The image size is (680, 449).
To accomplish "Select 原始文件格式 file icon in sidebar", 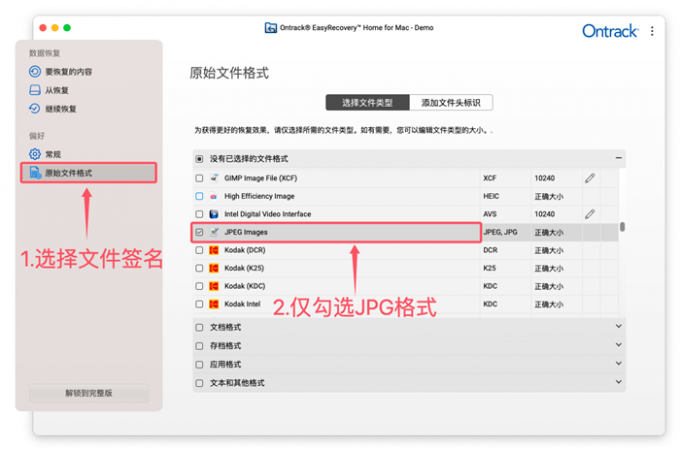I will pyautogui.click(x=35, y=173).
